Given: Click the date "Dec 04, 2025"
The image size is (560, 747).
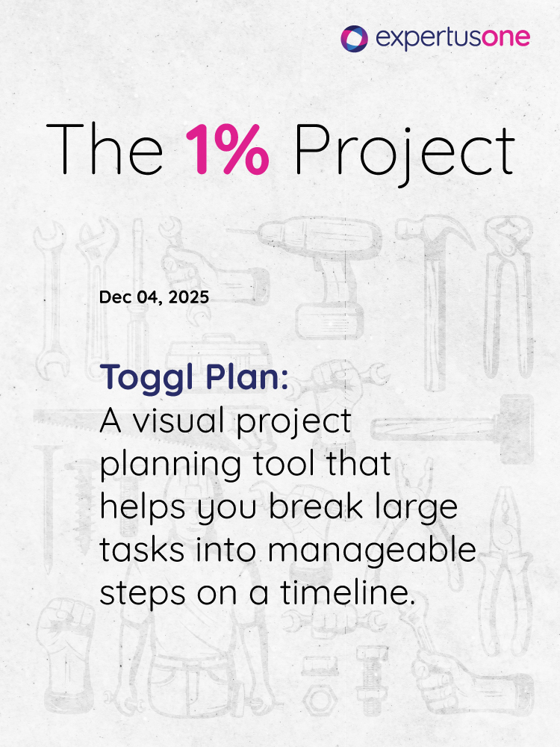Looking at the screenshot, I should coord(154,297).
